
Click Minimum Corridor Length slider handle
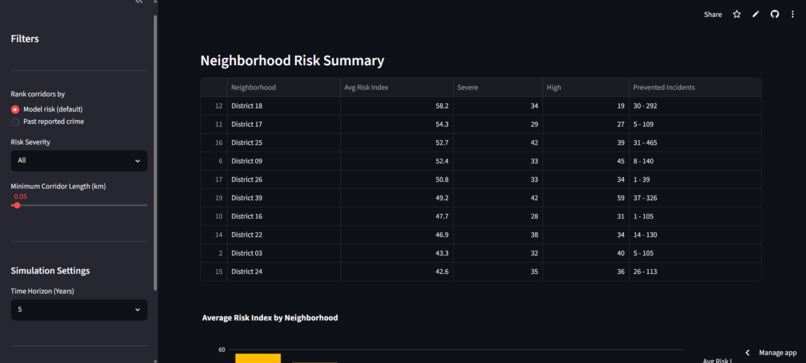tap(17, 205)
